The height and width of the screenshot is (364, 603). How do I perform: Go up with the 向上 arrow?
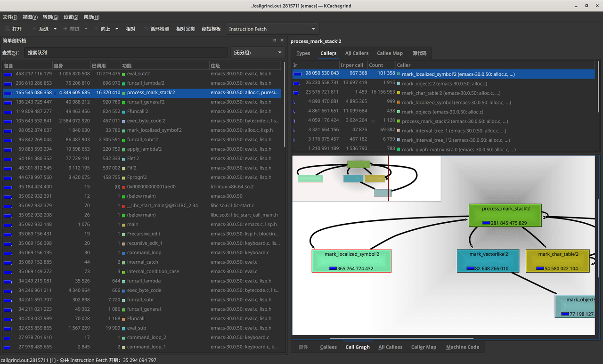pyautogui.click(x=96, y=29)
